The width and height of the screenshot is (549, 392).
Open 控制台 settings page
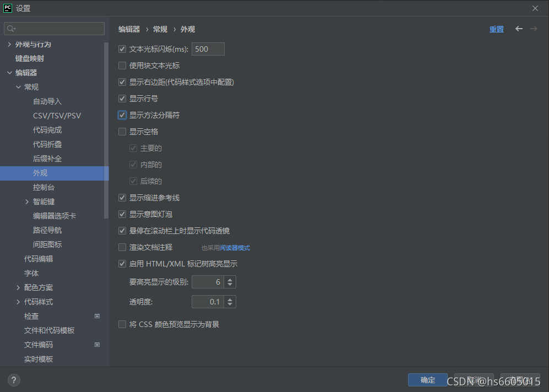tap(44, 187)
